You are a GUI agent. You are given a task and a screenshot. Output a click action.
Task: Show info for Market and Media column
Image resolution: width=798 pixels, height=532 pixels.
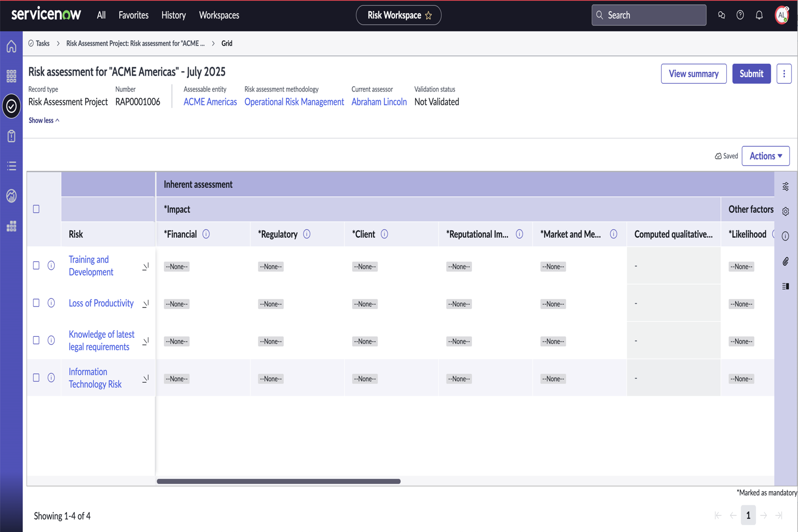coord(613,234)
